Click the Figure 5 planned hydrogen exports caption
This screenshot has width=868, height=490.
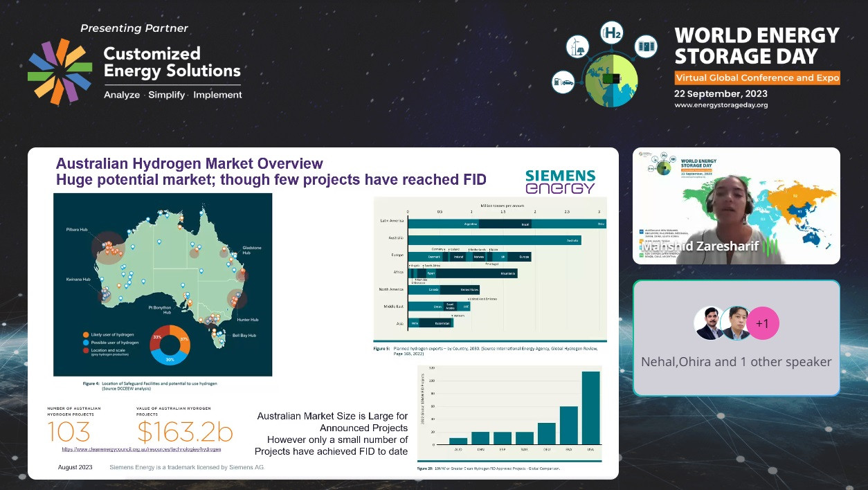pos(487,351)
